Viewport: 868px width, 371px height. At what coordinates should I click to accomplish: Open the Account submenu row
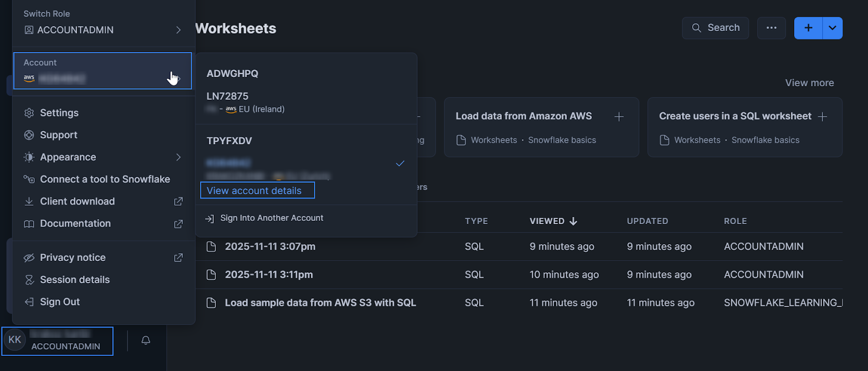(103, 71)
